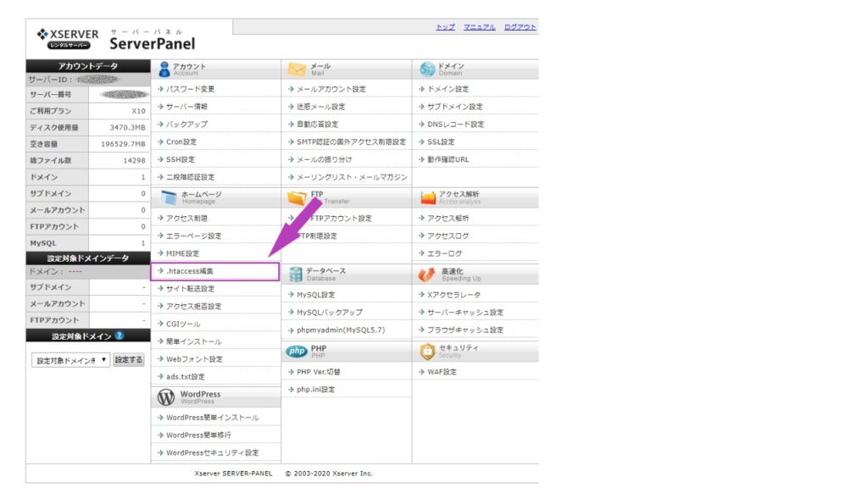Open サブドメイン設定
Image resolution: width=868 pixels, height=488 pixels.
point(454,106)
